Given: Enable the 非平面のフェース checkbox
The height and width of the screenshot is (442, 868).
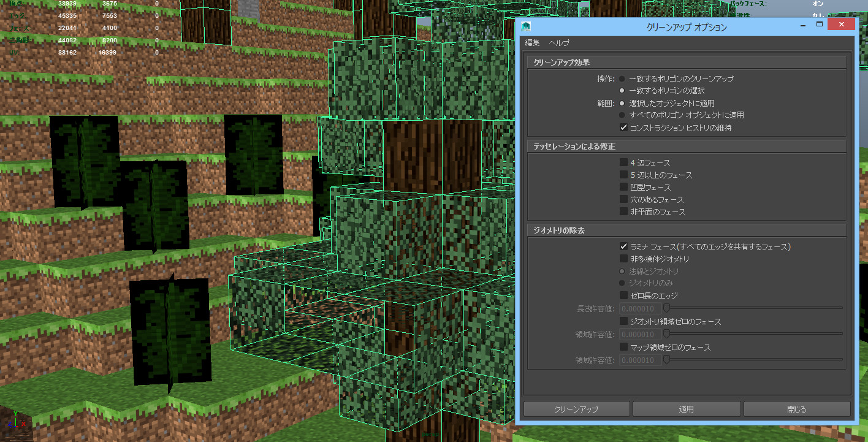Looking at the screenshot, I should click(623, 211).
